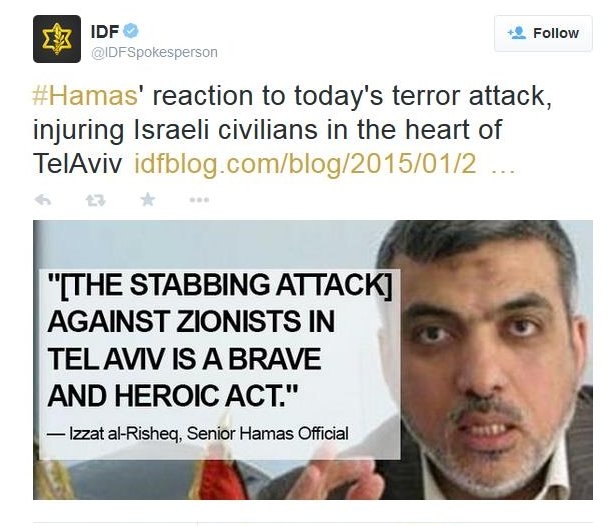Follow the IDF account

pyautogui.click(x=543, y=33)
